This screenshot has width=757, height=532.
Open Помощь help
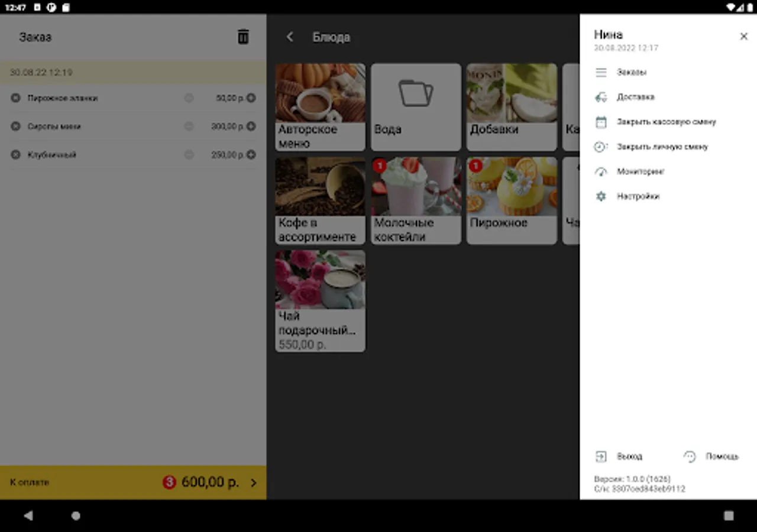[x=711, y=456]
